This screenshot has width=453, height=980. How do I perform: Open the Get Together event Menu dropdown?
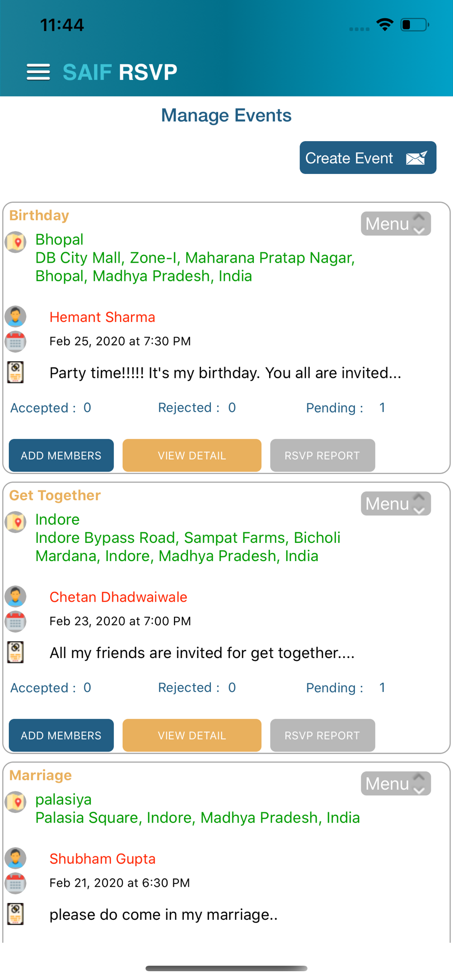[x=396, y=504]
